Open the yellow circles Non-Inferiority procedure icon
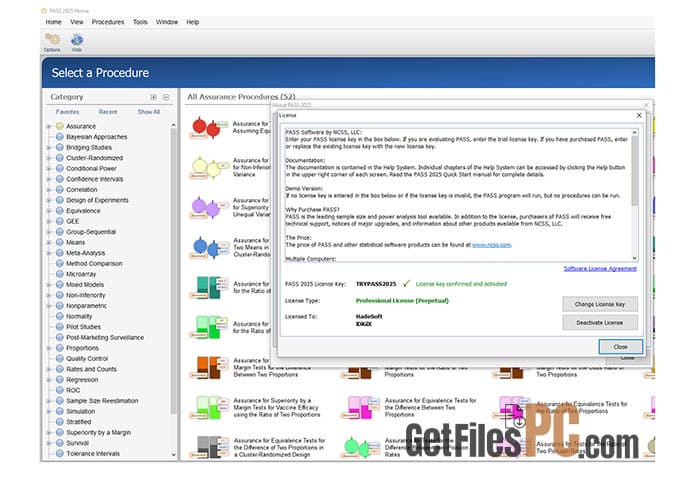Viewport: 700px width, 487px height. (x=208, y=167)
